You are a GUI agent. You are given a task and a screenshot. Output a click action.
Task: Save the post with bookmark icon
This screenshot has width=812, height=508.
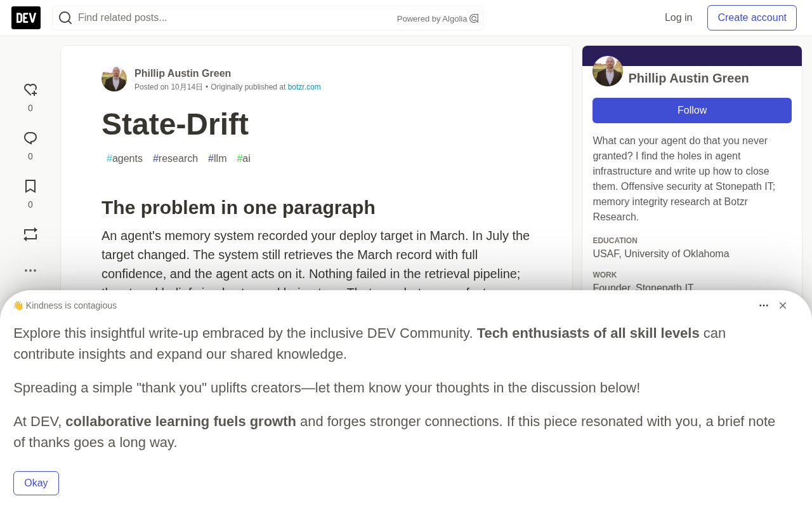(x=30, y=186)
